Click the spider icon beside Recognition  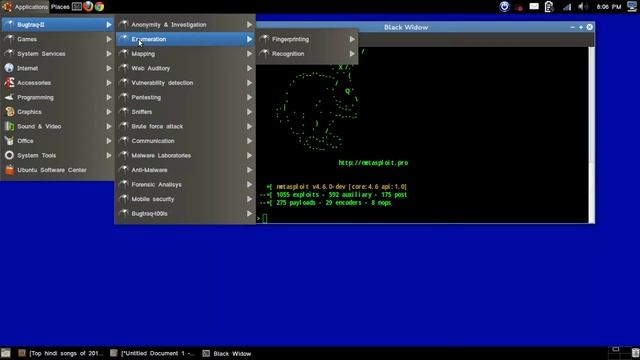coord(264,54)
